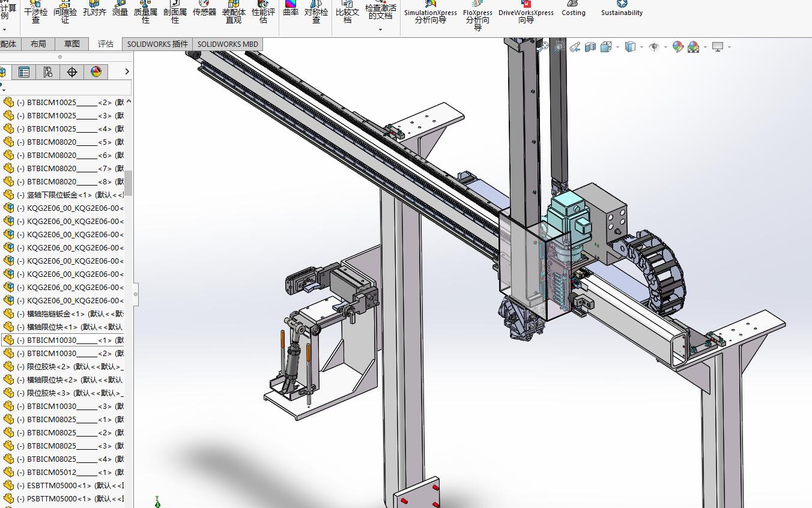Open View Settings dropdown arrow
Viewport: 812px width, 508px height.
click(x=729, y=47)
